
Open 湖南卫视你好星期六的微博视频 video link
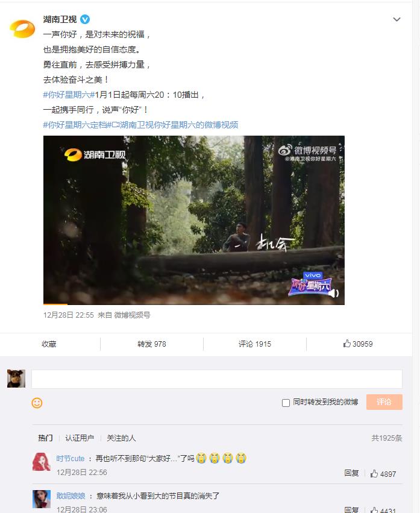point(175,125)
